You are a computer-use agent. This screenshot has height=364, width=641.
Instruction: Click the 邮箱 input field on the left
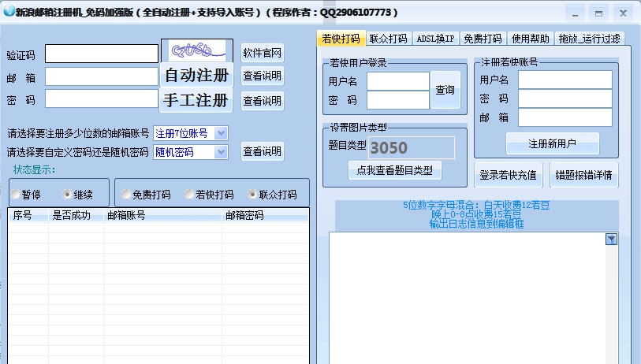102,76
